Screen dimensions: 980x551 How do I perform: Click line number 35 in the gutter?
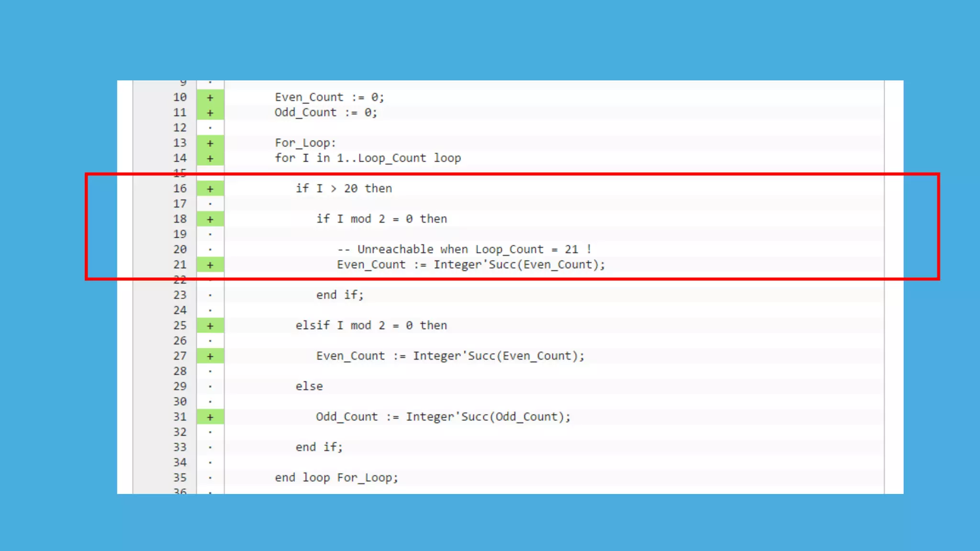tap(180, 478)
